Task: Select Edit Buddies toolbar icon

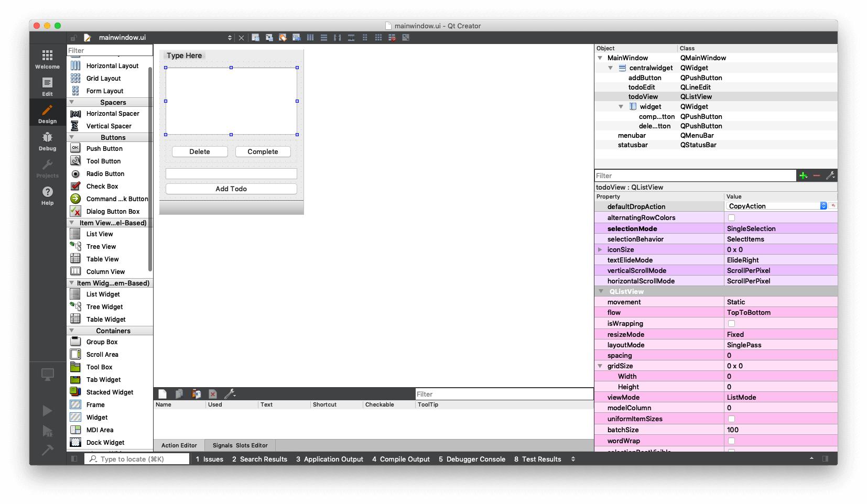Action: tap(283, 37)
